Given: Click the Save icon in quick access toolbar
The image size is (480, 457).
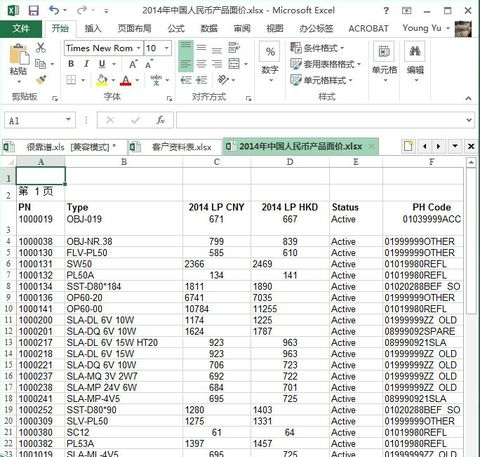Looking at the screenshot, I should (x=33, y=11).
